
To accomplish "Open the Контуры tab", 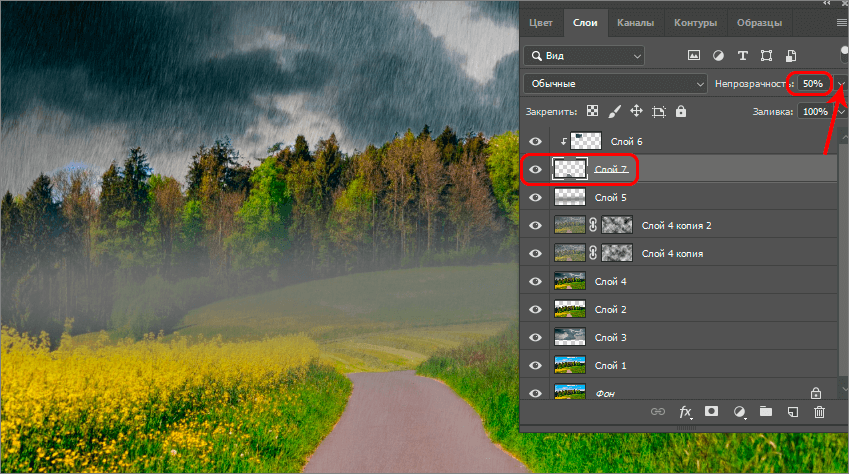I will [694, 22].
